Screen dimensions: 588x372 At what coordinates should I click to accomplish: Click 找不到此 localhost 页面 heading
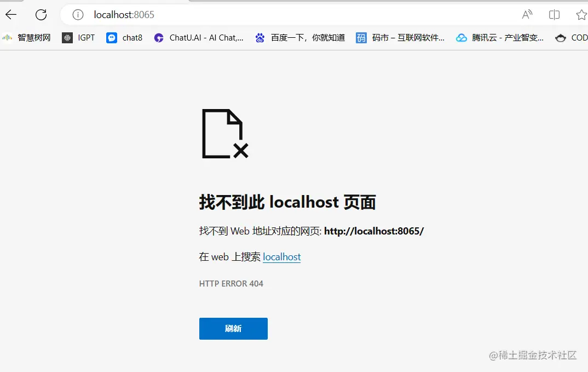(x=287, y=202)
